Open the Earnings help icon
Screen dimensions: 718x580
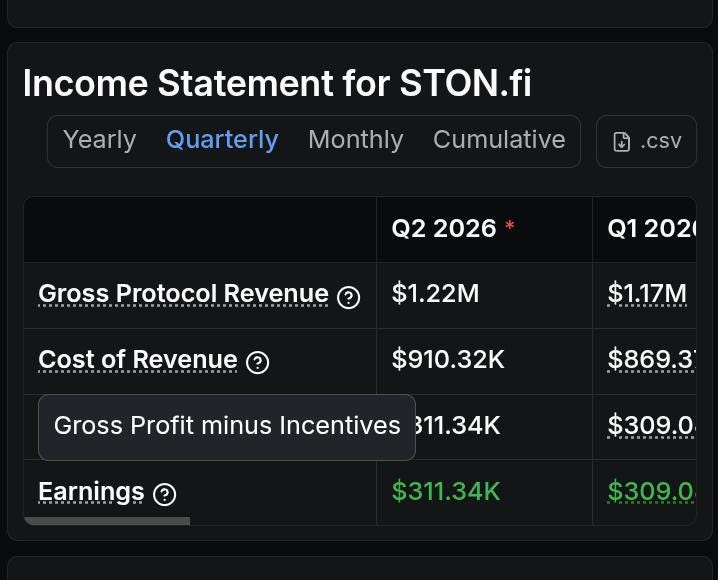click(165, 494)
